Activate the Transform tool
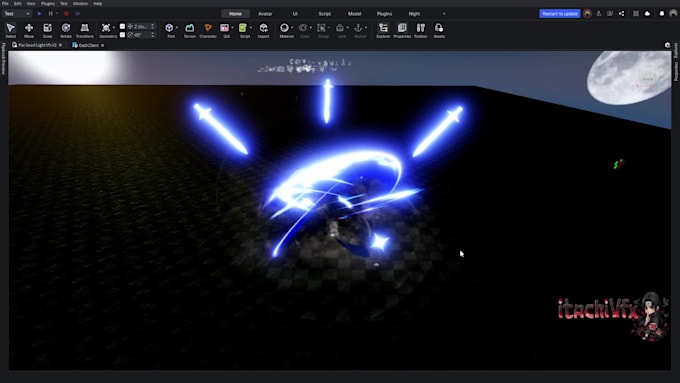Viewport: 680px width, 383px height. (x=85, y=30)
